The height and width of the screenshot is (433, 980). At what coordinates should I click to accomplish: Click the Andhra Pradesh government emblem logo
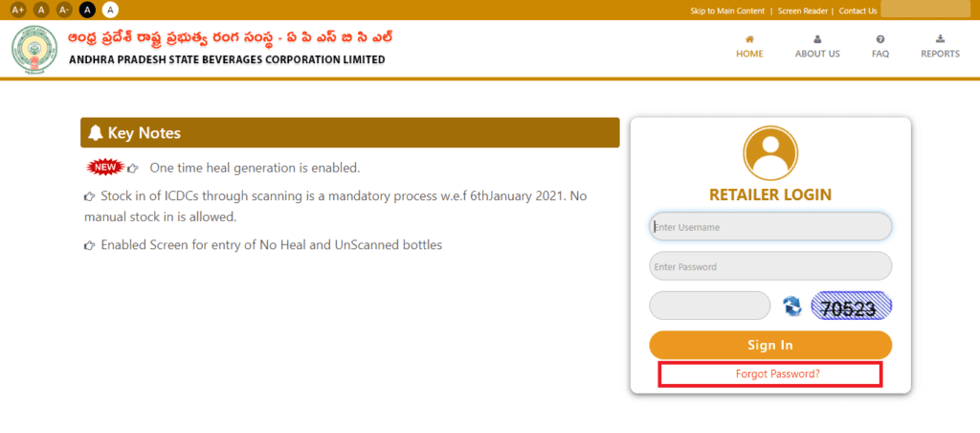pos(34,50)
